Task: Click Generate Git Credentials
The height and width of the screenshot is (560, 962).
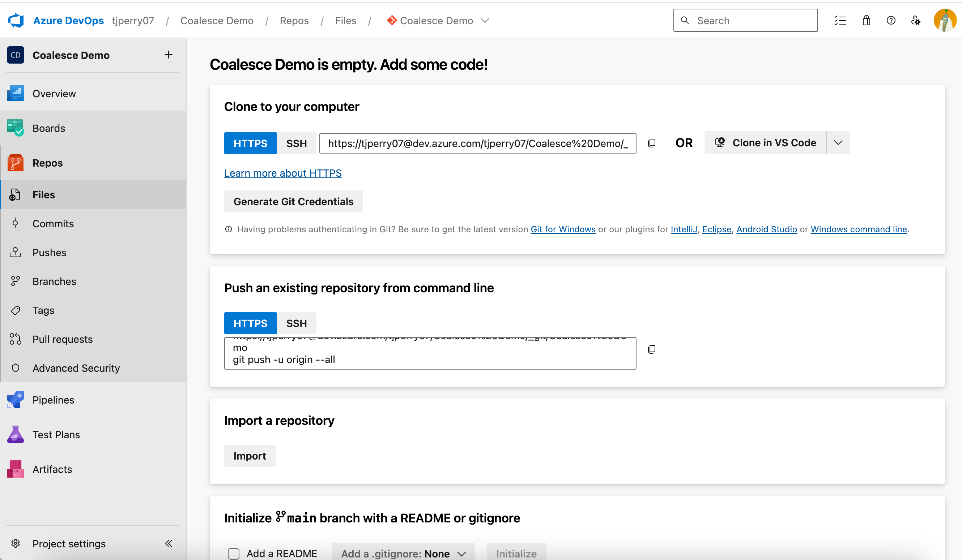Action: 293,201
